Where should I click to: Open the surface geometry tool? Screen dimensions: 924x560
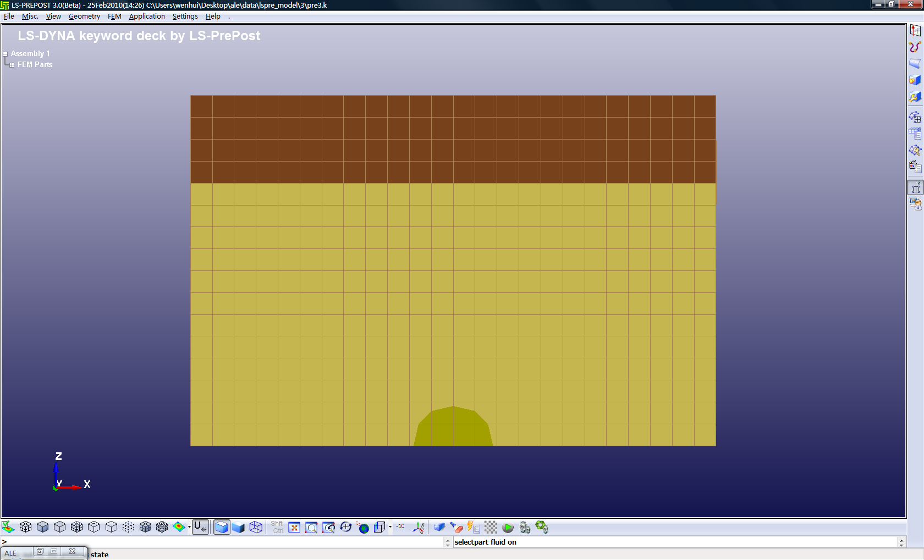(x=915, y=63)
